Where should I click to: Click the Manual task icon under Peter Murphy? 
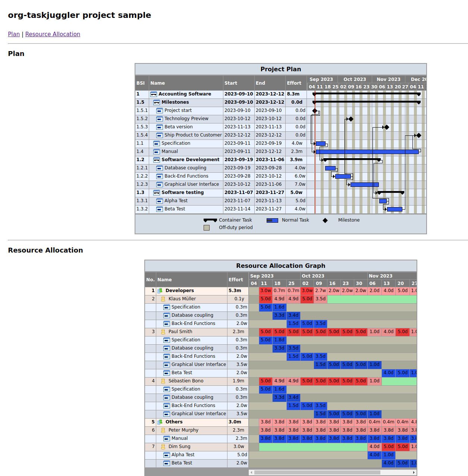(x=167, y=439)
